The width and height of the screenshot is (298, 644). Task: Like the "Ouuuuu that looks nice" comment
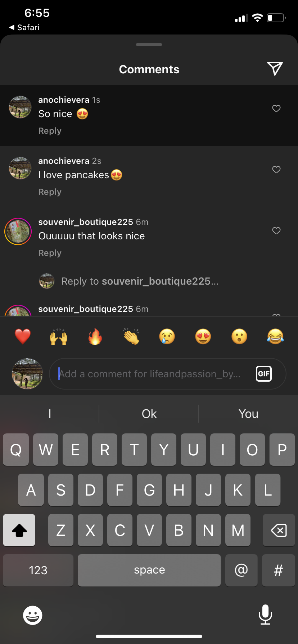[276, 231]
